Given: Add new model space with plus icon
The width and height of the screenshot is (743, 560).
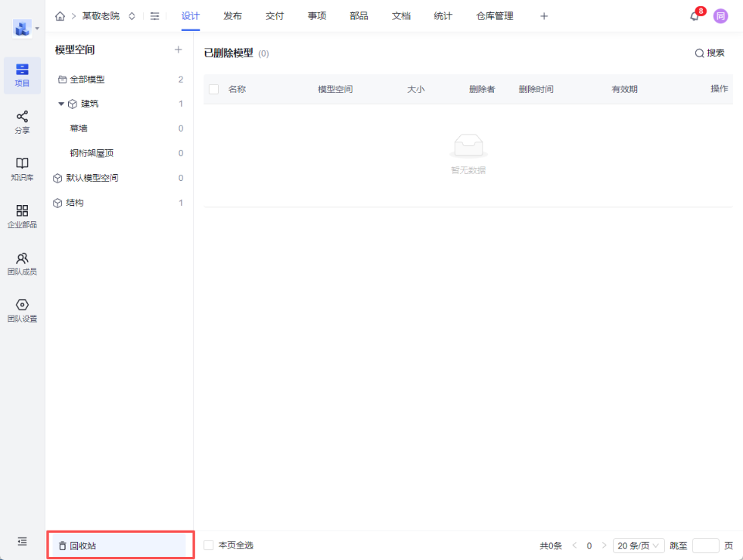Looking at the screenshot, I should [178, 50].
